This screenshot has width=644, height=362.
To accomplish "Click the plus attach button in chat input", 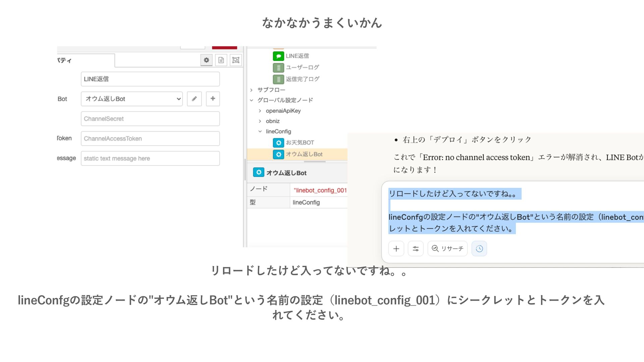I will point(396,249).
